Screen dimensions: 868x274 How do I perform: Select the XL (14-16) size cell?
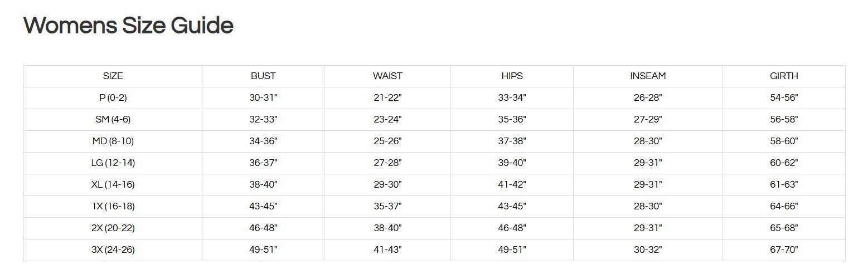(113, 185)
